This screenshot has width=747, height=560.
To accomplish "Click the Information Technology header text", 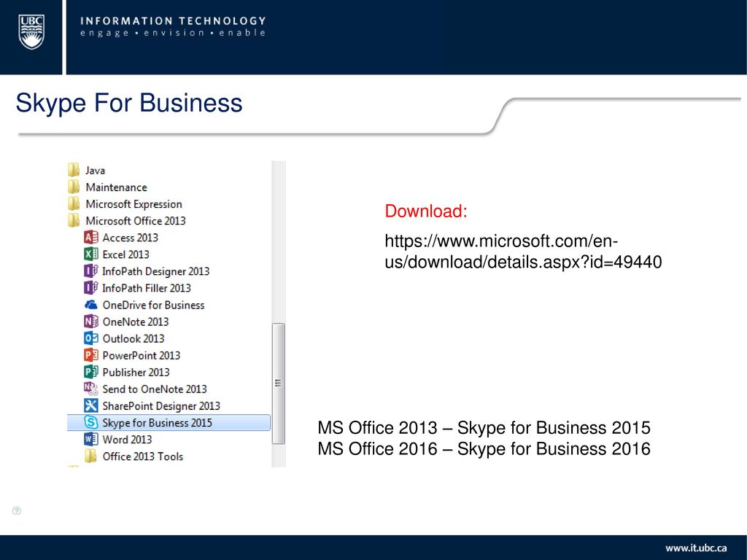I will 173,21.
